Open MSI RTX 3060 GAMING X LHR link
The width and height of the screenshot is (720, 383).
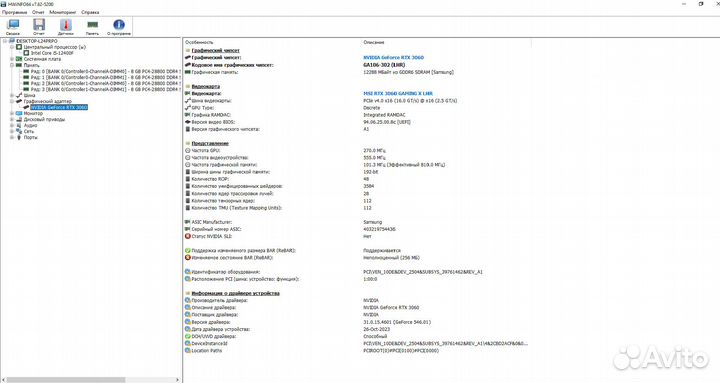pos(398,93)
